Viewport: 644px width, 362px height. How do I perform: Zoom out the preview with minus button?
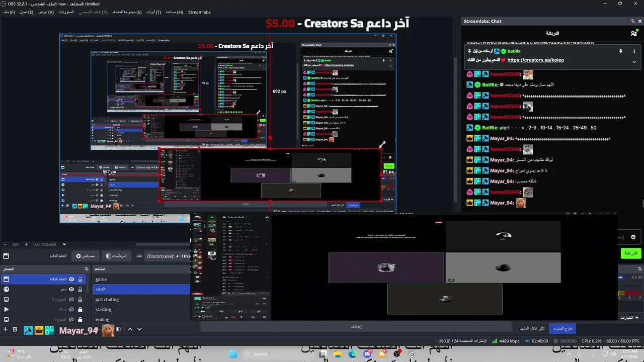click(6, 244)
